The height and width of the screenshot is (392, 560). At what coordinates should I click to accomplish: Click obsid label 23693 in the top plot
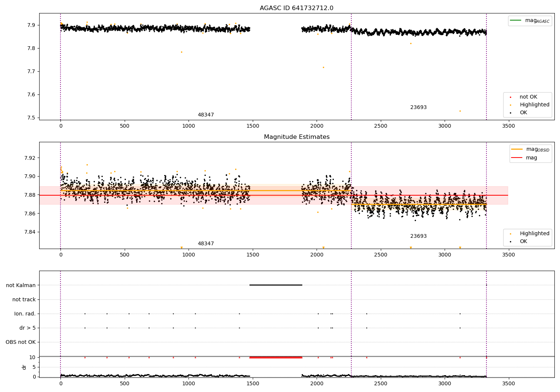419,108
